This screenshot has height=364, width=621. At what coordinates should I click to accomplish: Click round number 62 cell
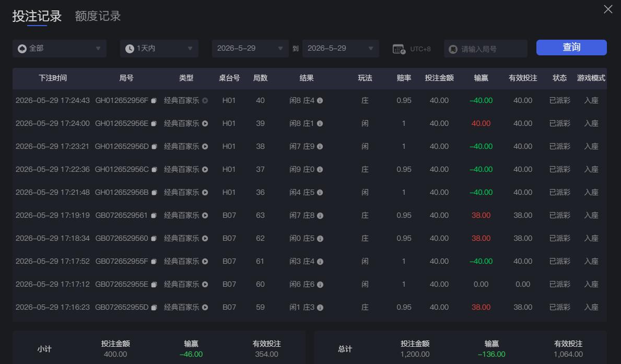pyautogui.click(x=260, y=239)
